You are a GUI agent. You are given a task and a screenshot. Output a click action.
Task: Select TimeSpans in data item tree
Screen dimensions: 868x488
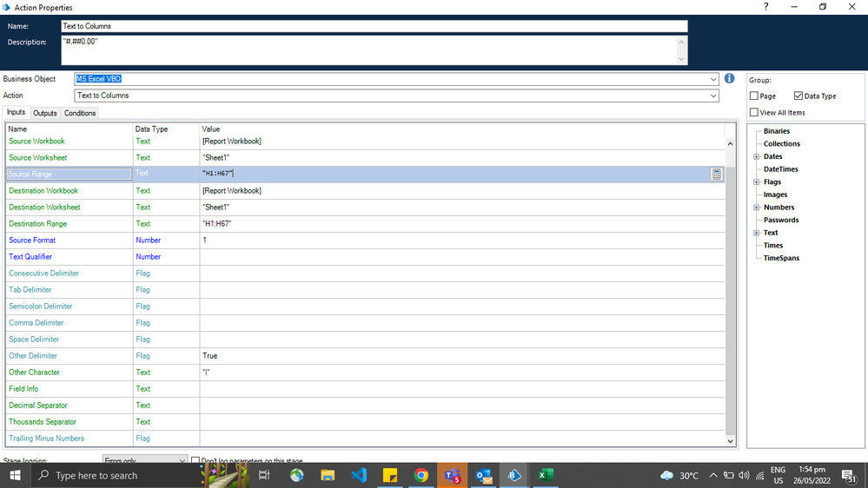781,259
